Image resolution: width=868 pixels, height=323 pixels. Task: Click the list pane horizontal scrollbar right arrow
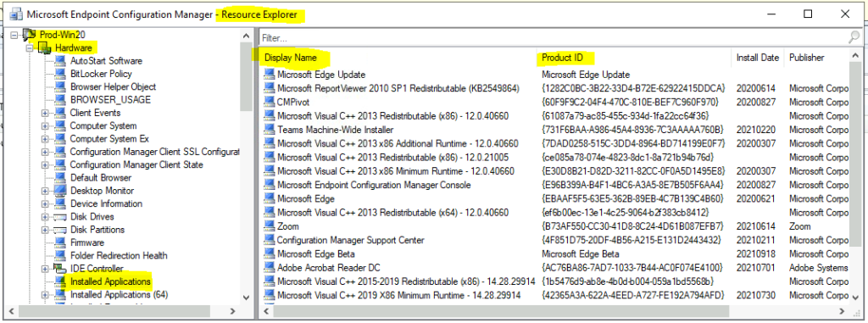coord(842,311)
